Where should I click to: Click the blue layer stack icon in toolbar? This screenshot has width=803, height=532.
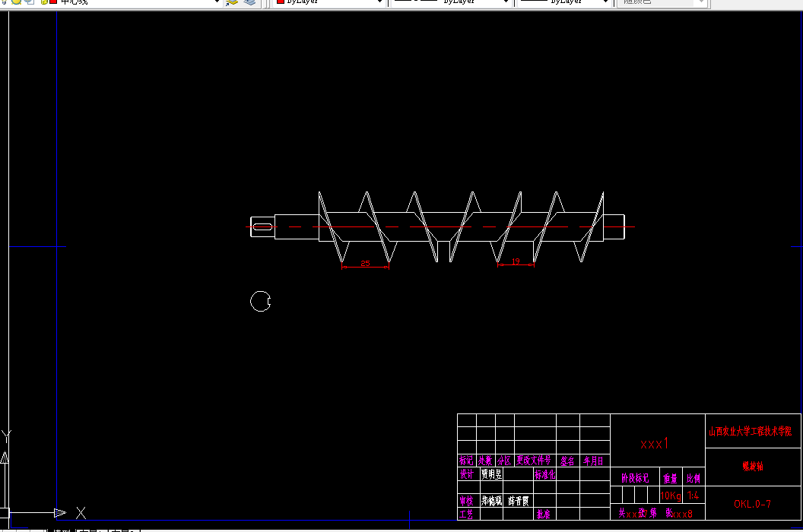[x=249, y=2]
